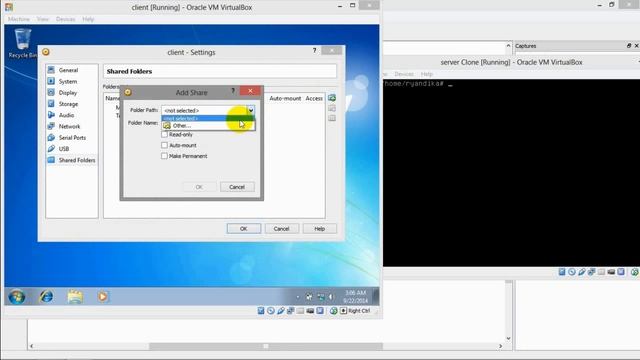Viewport: 640px width, 360px height.
Task: Click the Add Share dialog help question mark
Action: tap(233, 91)
